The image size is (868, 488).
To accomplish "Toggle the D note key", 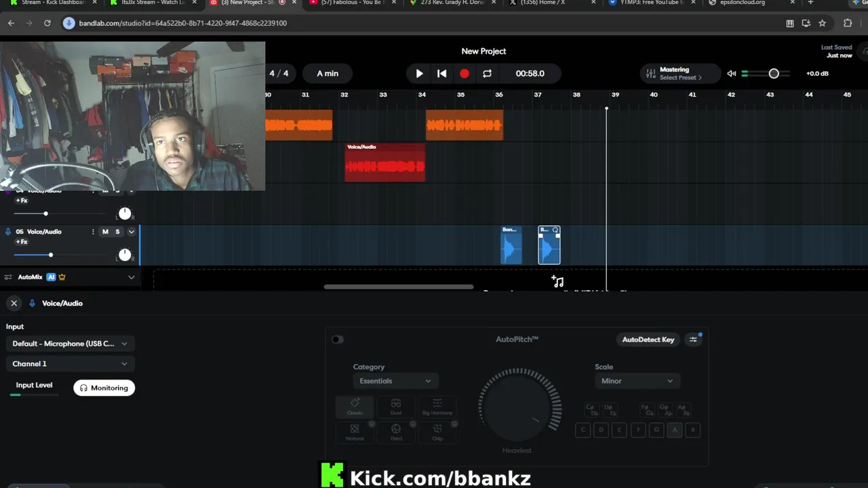I will tap(601, 430).
